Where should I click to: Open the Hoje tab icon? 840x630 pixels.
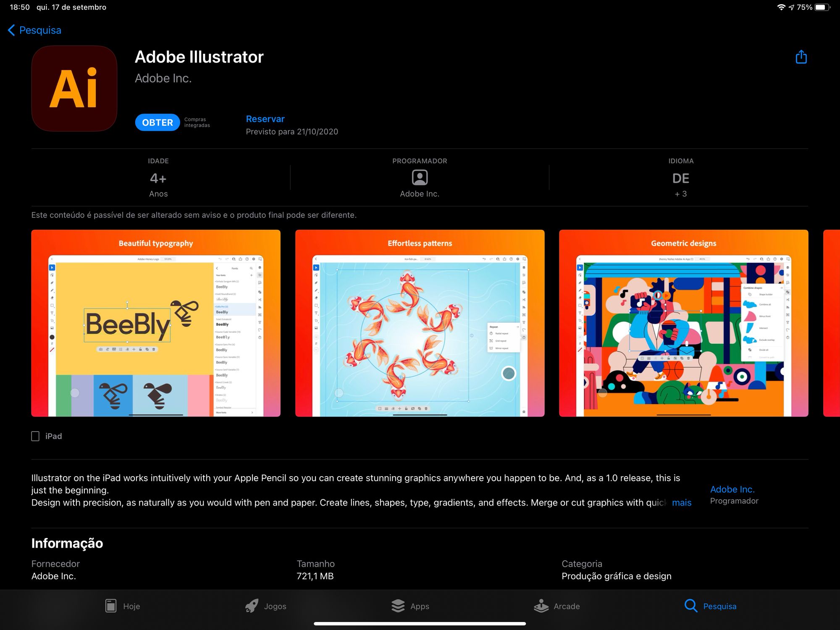(x=111, y=606)
